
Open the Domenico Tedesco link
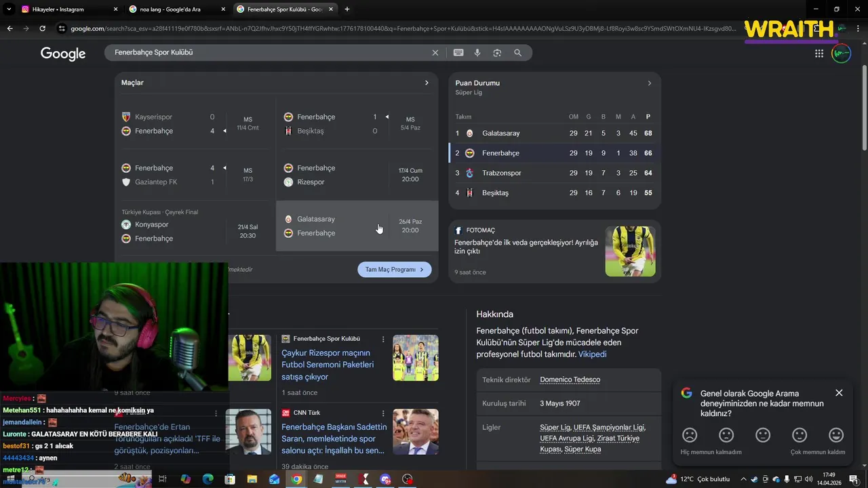570,380
